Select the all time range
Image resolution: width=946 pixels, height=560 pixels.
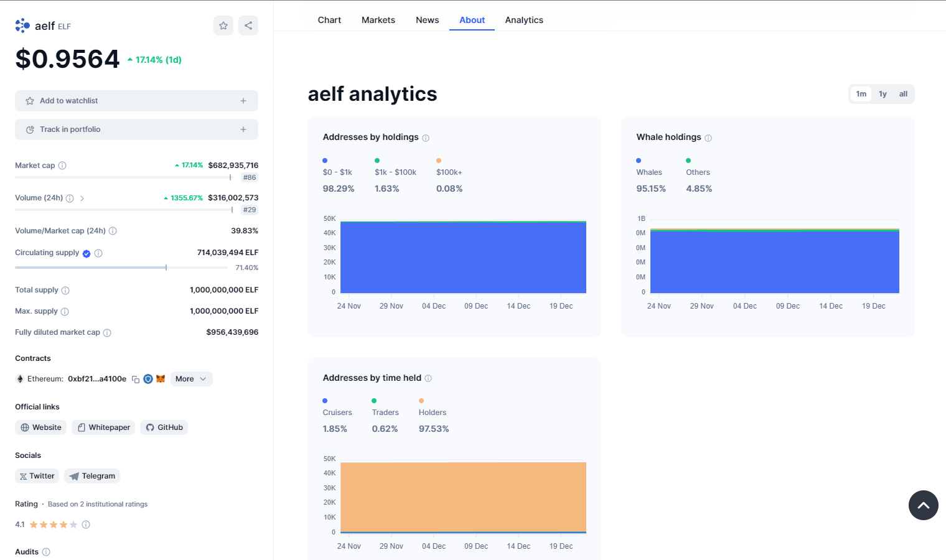pyautogui.click(x=903, y=94)
